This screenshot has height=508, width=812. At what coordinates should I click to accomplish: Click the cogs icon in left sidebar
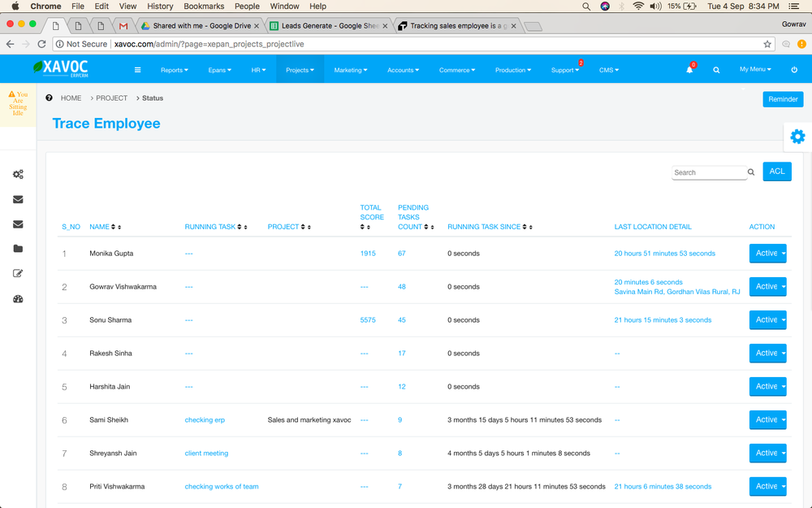18,174
